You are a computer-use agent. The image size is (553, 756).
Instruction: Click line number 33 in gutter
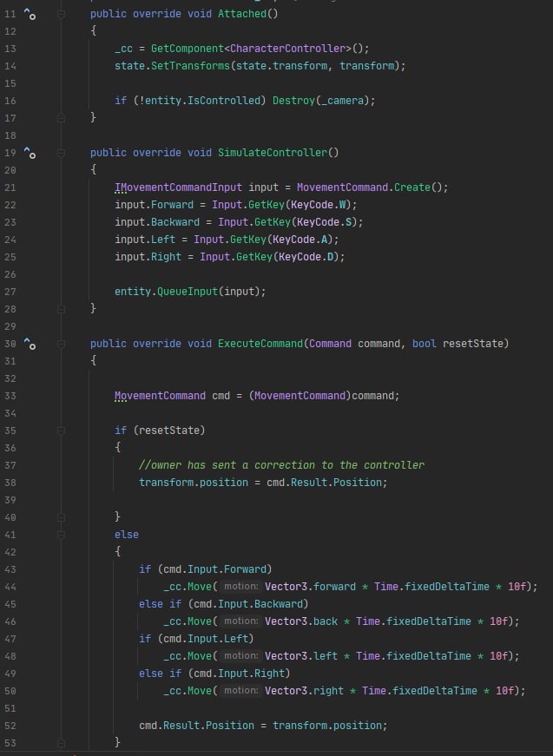pos(10,396)
